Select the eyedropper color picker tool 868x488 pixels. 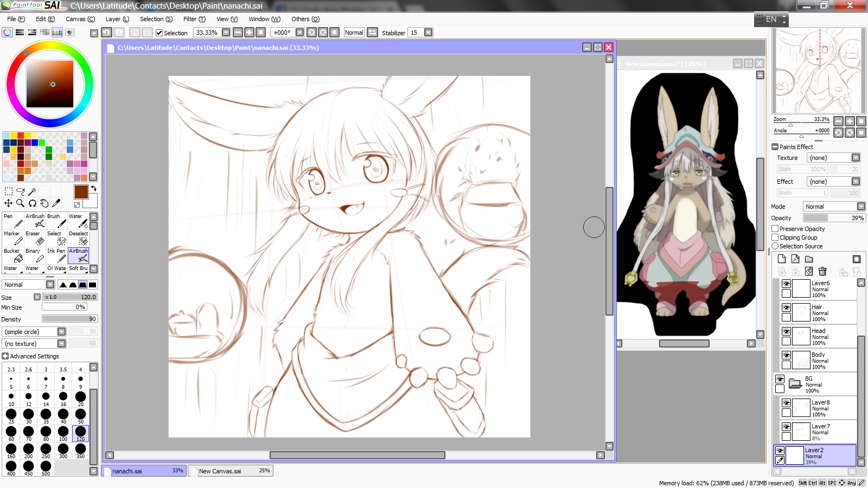click(x=56, y=203)
